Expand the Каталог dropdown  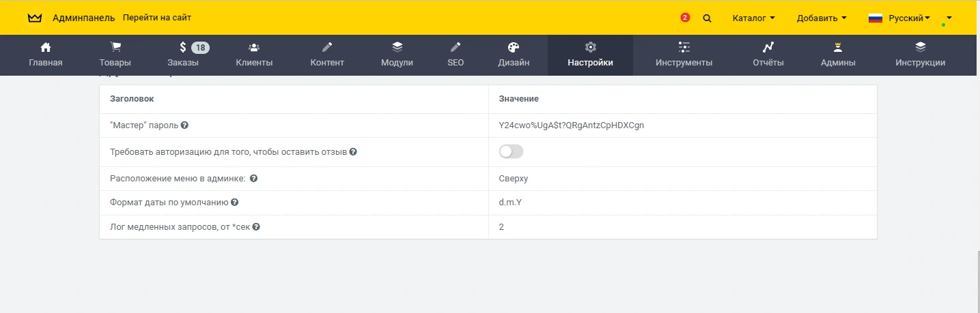tap(753, 18)
